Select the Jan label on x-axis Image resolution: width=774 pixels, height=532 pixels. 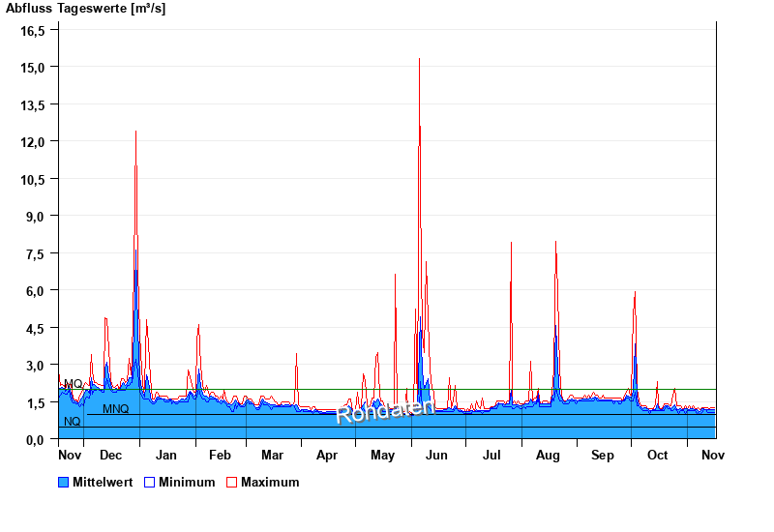pyautogui.click(x=166, y=455)
